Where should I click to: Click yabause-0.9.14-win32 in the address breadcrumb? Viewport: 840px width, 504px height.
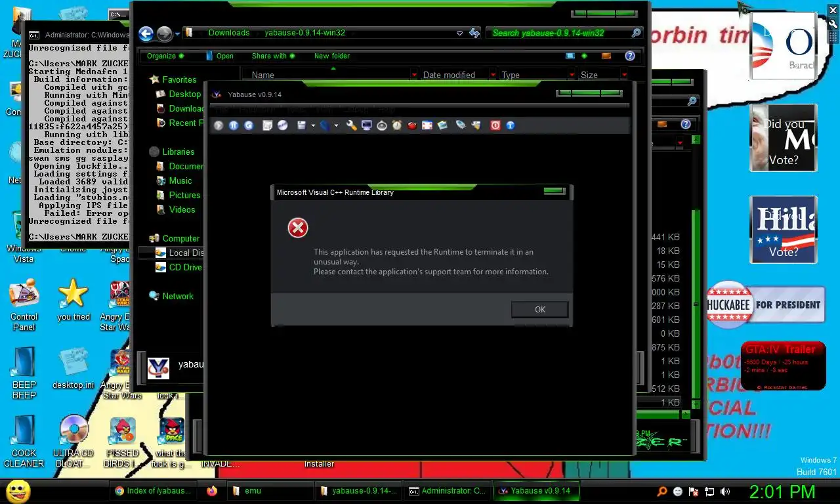[305, 33]
